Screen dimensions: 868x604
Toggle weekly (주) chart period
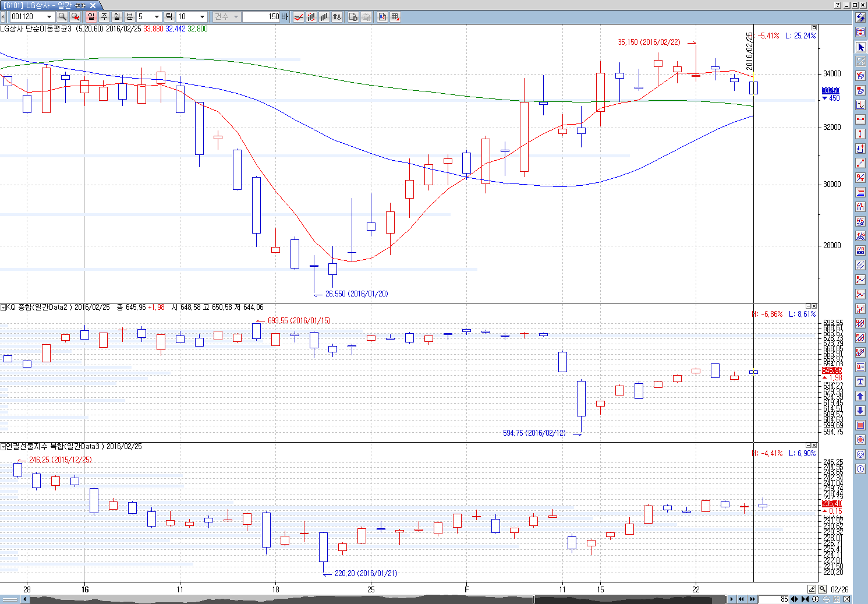[x=104, y=17]
